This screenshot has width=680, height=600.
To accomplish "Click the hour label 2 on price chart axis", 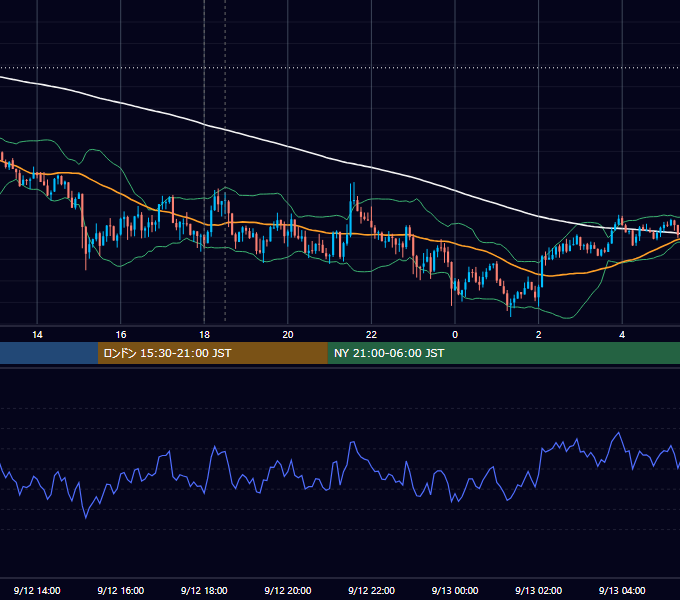I will point(539,335).
